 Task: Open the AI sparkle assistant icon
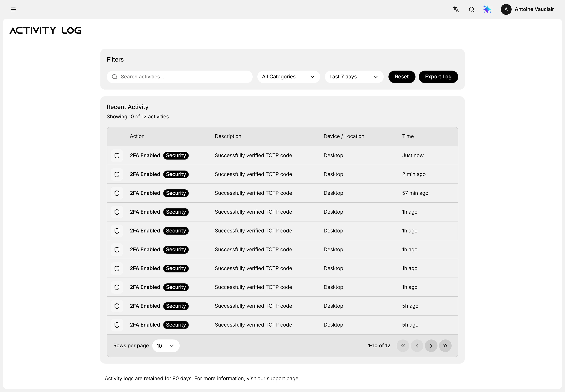click(487, 9)
